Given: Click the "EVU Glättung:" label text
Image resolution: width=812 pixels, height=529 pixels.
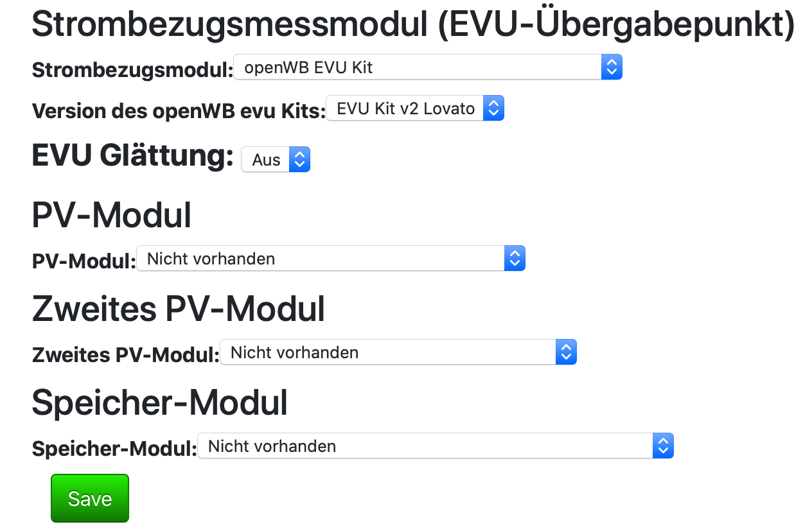Looking at the screenshot, I should (x=132, y=156).
